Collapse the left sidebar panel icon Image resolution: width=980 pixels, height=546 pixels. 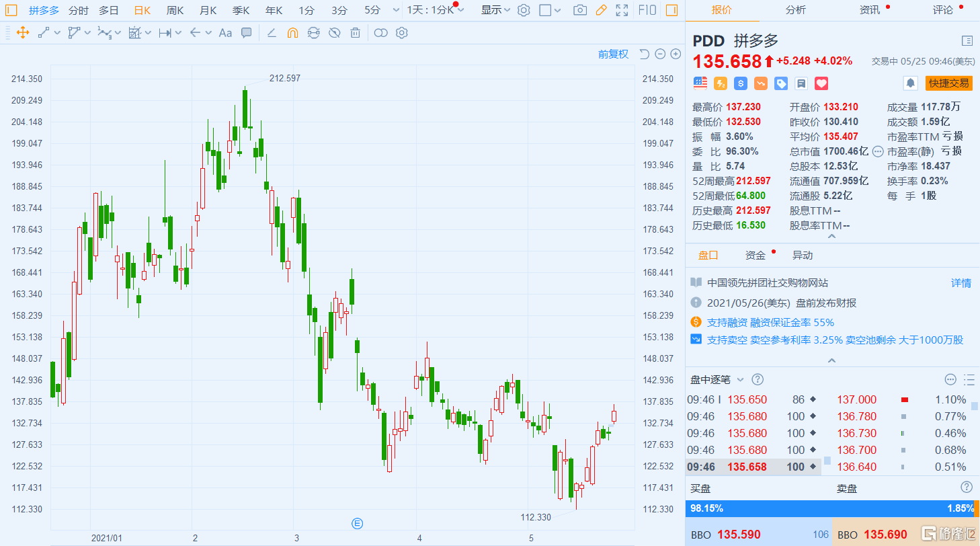[11, 10]
